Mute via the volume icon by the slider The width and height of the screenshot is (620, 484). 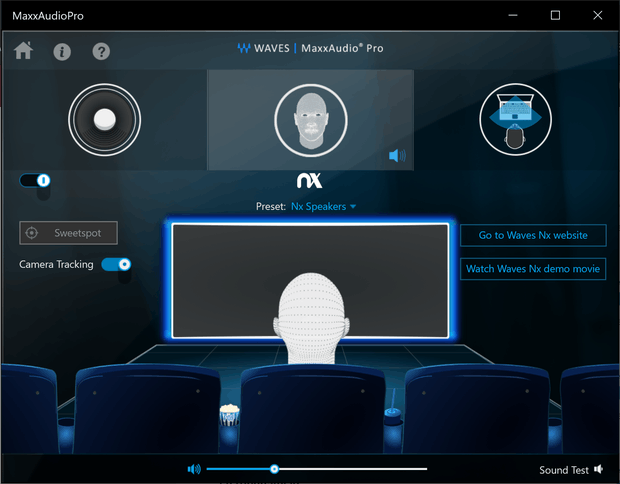[194, 469]
